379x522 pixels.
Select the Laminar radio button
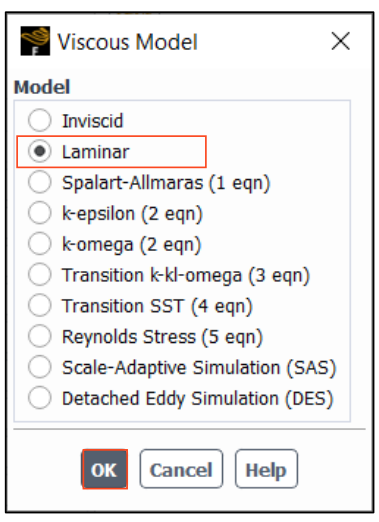(40, 151)
